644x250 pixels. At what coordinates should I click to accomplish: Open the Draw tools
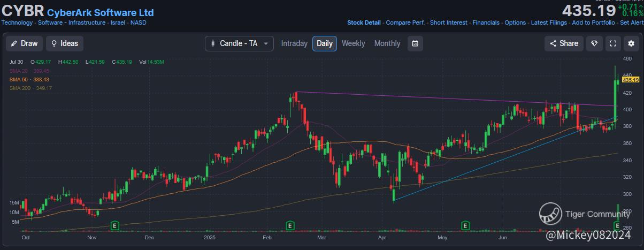click(x=24, y=43)
